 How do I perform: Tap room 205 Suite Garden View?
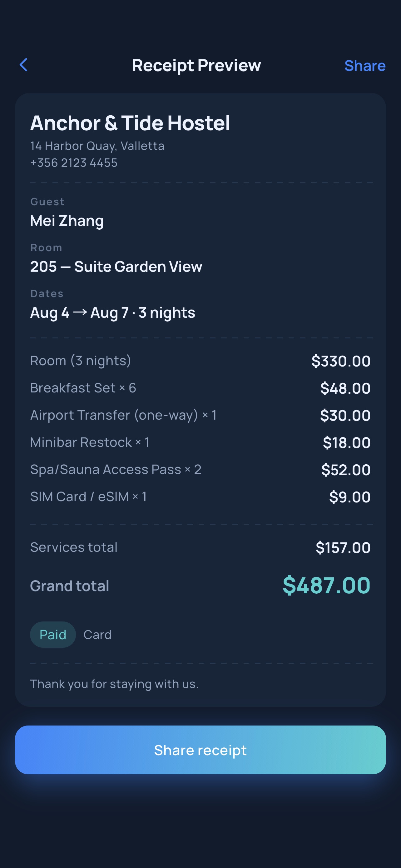pos(116,267)
